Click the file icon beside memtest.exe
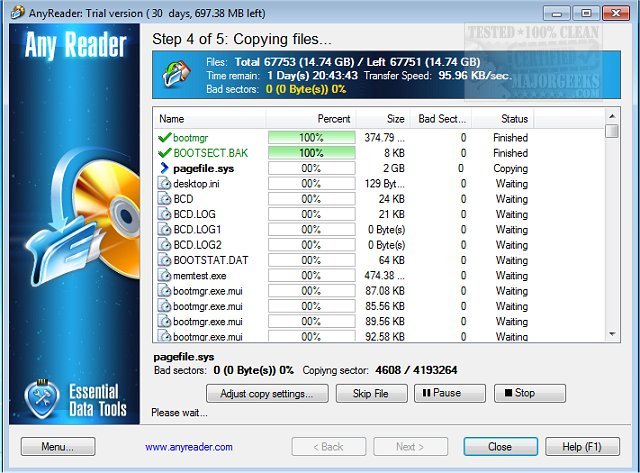This screenshot has height=473, width=640. click(164, 275)
